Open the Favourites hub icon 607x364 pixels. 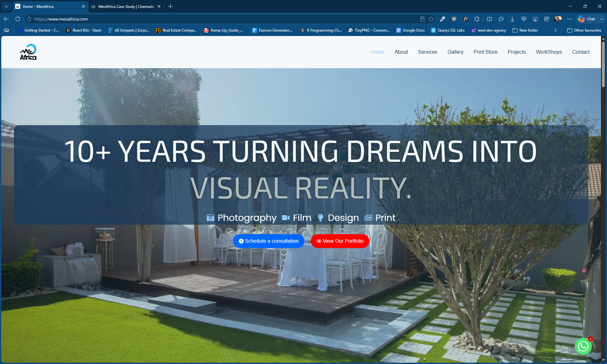(501, 19)
